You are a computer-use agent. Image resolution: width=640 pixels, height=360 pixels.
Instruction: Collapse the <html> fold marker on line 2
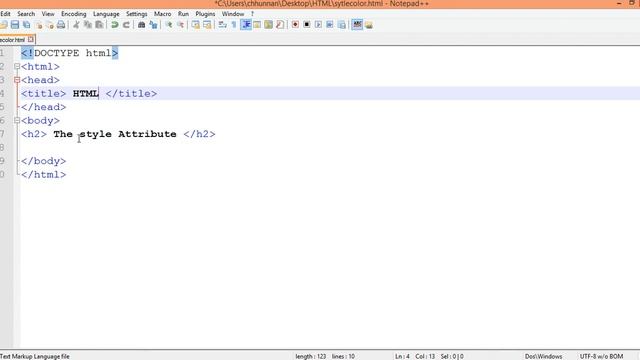click(x=17, y=66)
